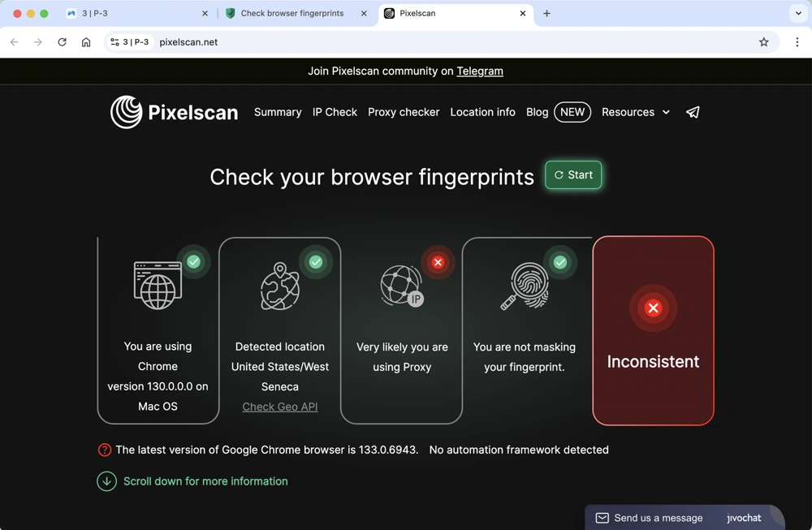
Task: Click the fingerprint magnifier icon
Action: (x=525, y=287)
